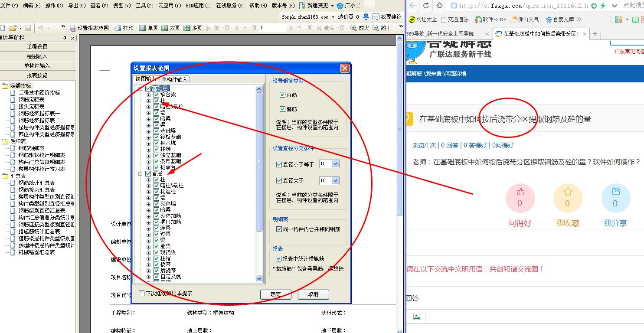Click the 广小二 assistant icon
The width and height of the screenshot is (644, 333).
coord(340,6)
